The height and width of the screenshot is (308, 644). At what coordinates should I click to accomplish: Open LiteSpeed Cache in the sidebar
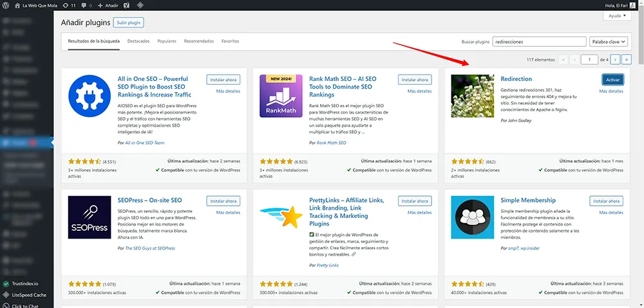(28, 294)
